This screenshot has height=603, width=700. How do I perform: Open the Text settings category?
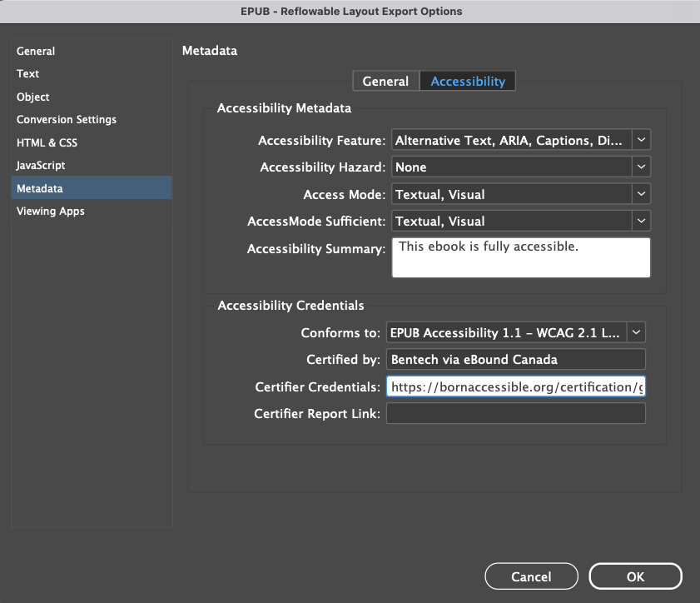(28, 74)
